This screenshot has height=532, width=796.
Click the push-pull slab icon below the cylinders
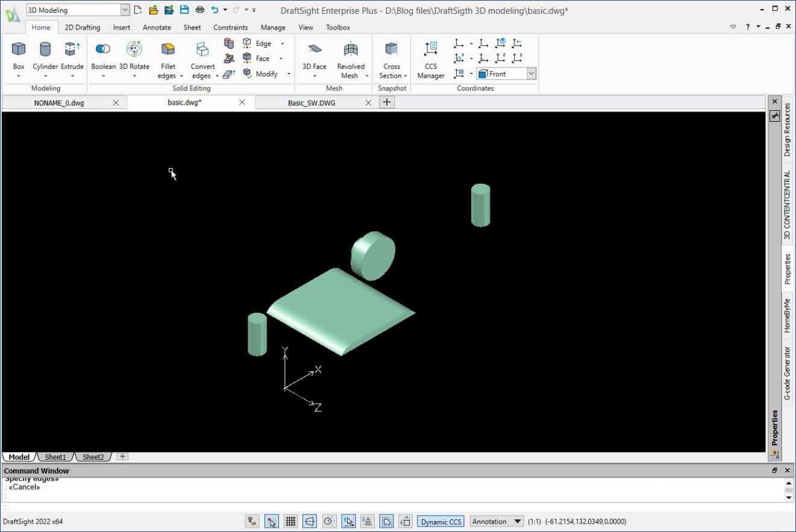tap(229, 74)
